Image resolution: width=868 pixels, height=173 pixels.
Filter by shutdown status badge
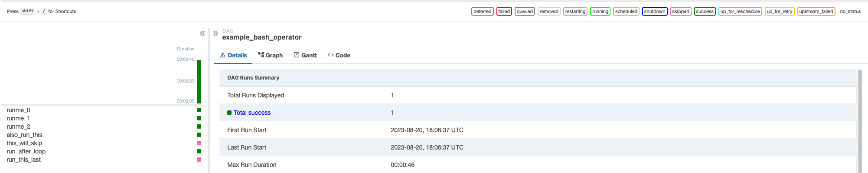(655, 11)
